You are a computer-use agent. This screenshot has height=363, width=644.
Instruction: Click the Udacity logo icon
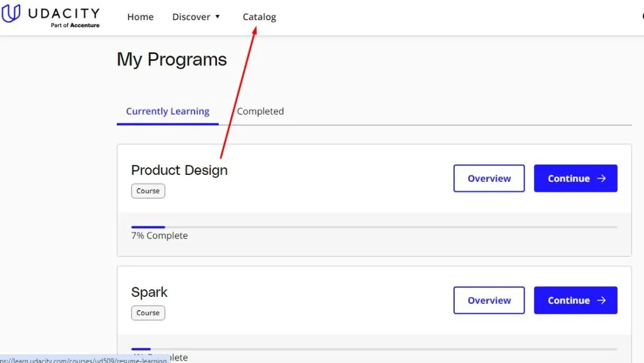pos(11,13)
